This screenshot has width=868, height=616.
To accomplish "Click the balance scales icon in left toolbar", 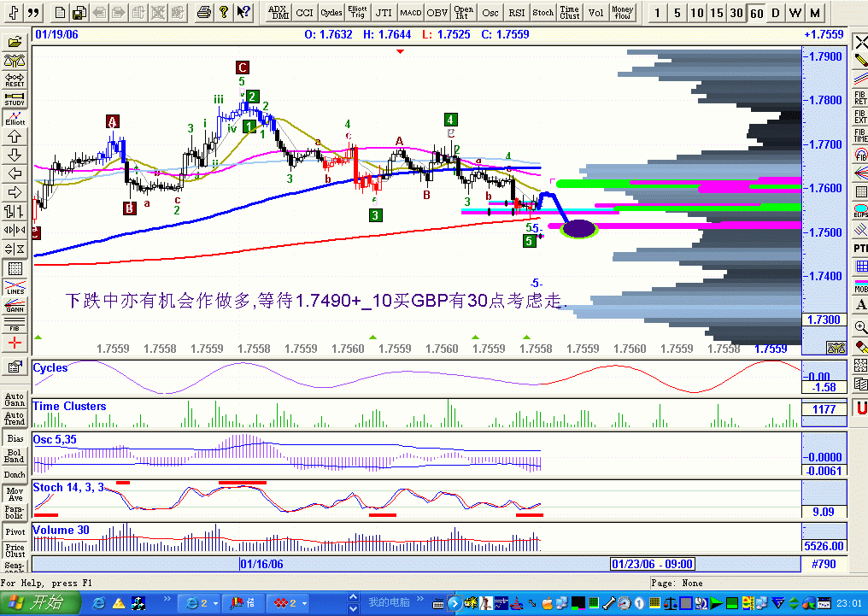I will click(15, 61).
